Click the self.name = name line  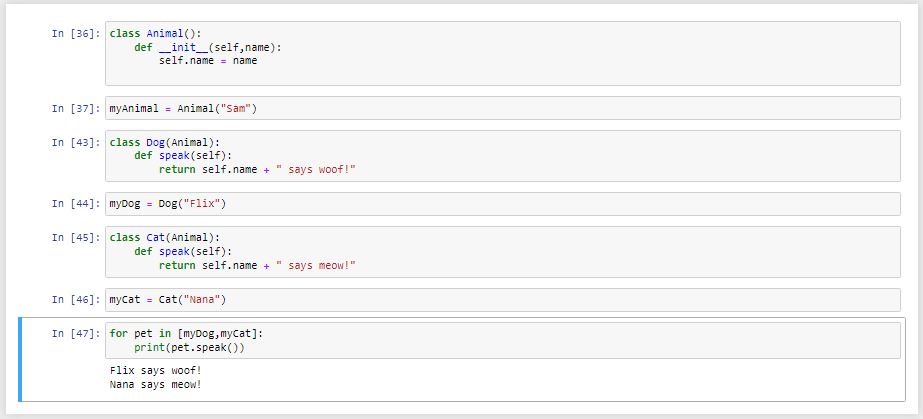[208, 61]
